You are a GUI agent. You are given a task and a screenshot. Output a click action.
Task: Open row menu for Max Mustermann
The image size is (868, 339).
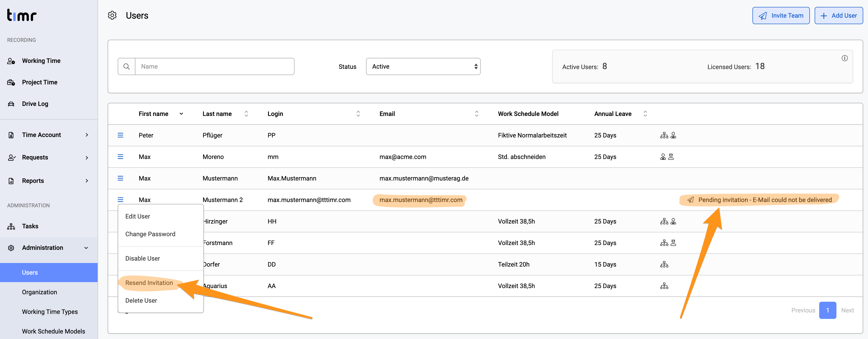120,178
